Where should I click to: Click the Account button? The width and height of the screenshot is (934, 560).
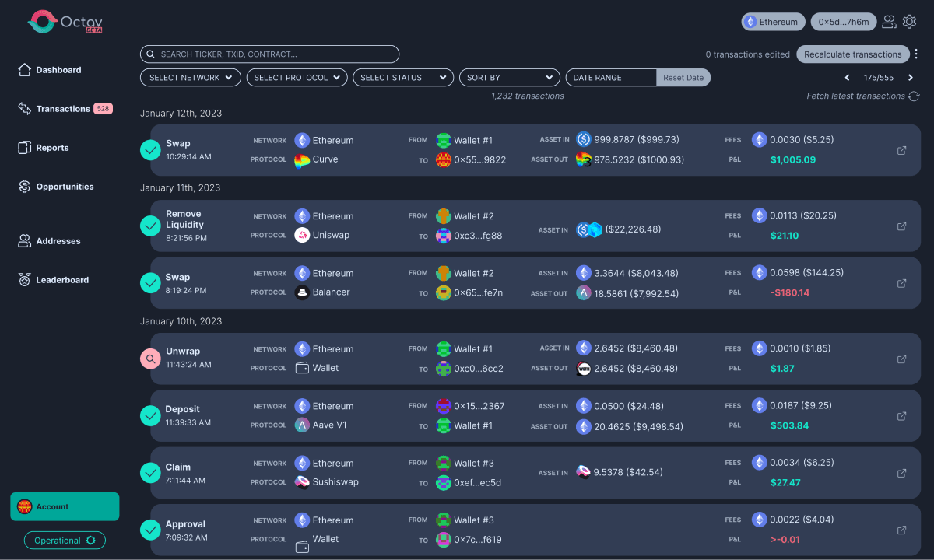coord(65,506)
